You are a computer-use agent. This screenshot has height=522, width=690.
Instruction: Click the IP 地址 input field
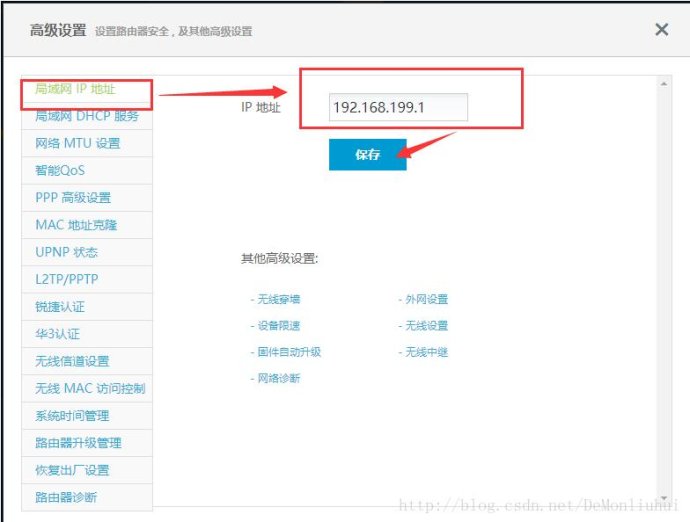(x=398, y=107)
